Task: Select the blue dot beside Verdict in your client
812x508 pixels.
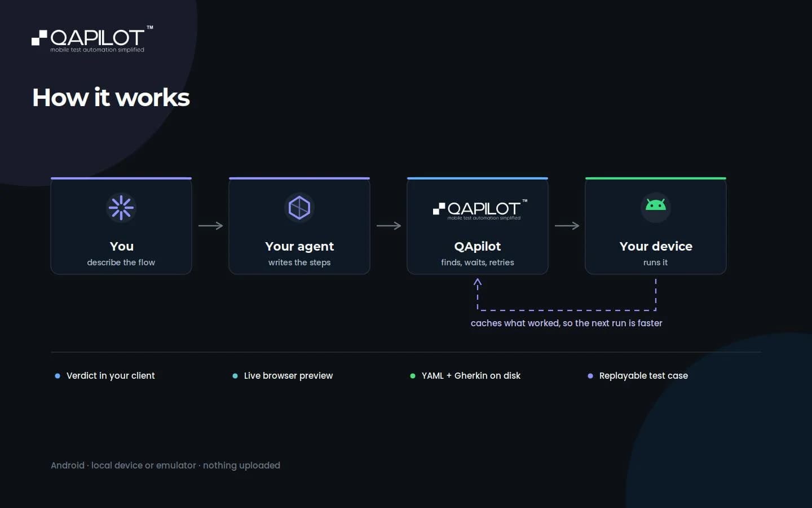Action: [58, 376]
